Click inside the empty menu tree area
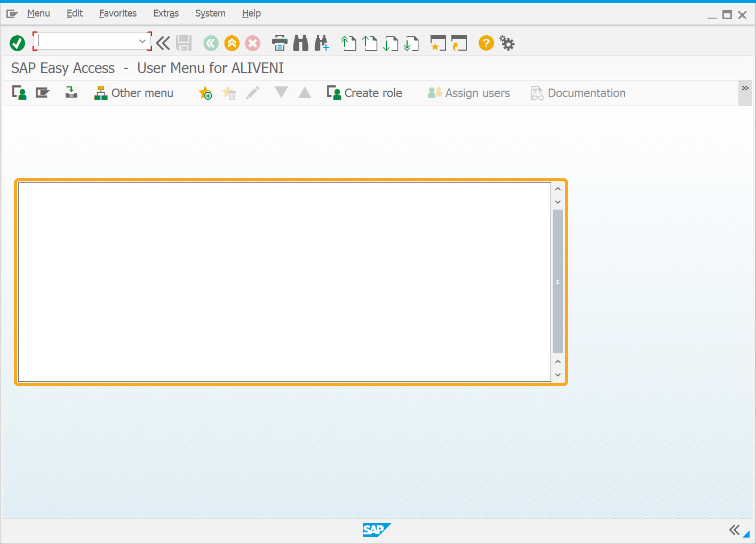756x544 pixels. (284, 282)
